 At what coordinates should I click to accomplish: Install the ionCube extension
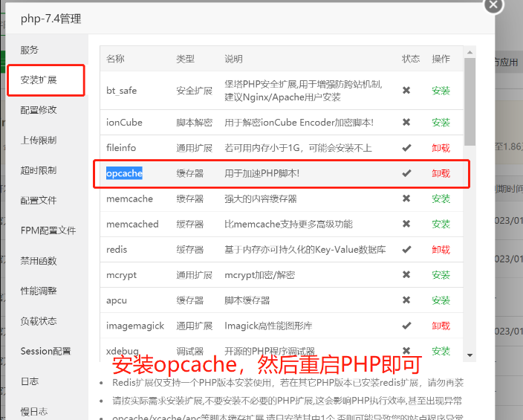point(441,123)
